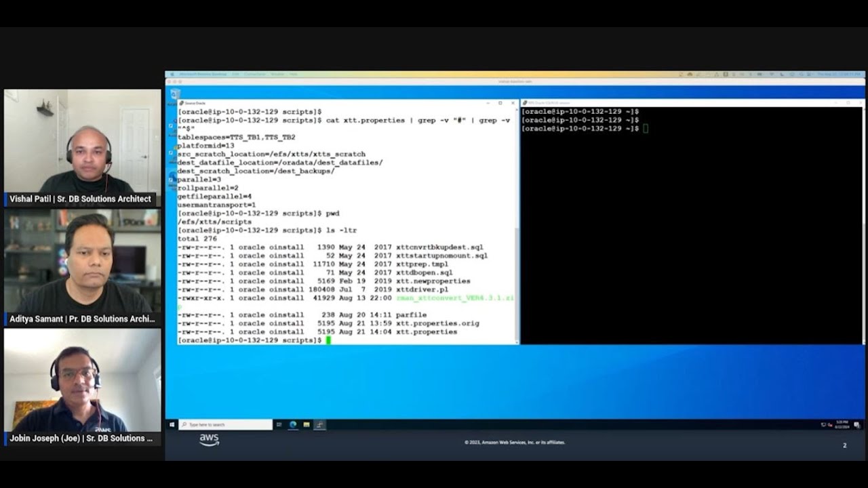Launch Microsoft Edge from the taskbar
The image size is (868, 488).
pos(293,425)
